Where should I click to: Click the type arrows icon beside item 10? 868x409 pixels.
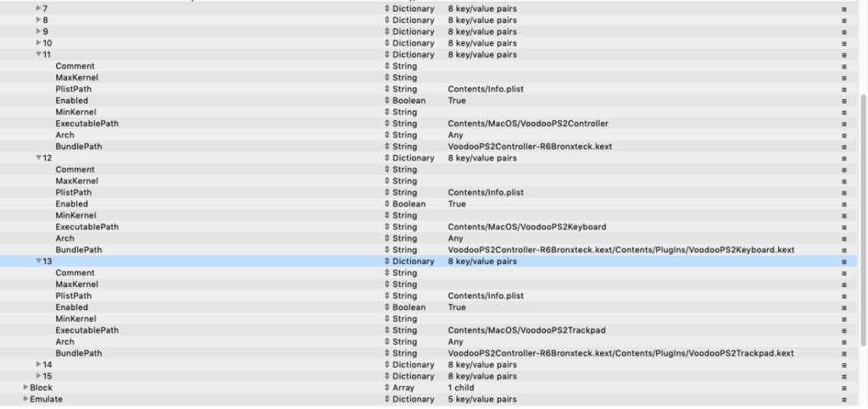[x=387, y=43]
